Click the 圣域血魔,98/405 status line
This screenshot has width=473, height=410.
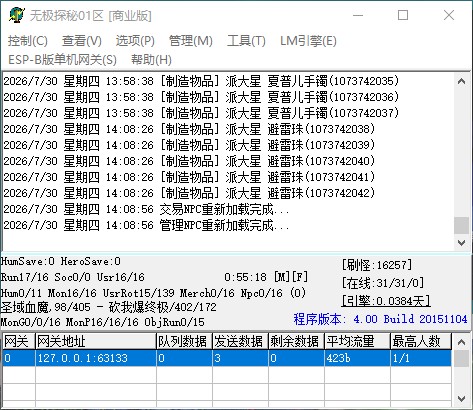point(109,307)
